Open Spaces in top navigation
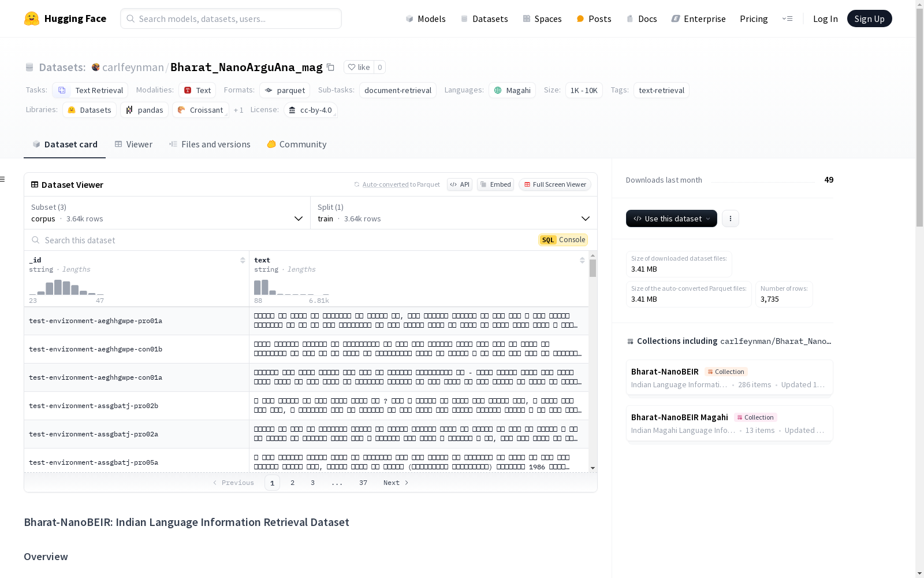Image resolution: width=924 pixels, height=578 pixels. tap(542, 18)
